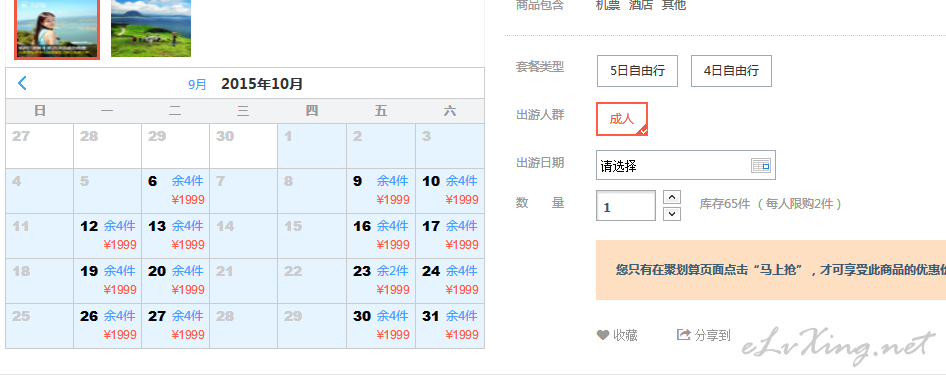This screenshot has height=379, width=946.
Task: Pick October 24 on calendar
Action: pyautogui.click(x=450, y=281)
